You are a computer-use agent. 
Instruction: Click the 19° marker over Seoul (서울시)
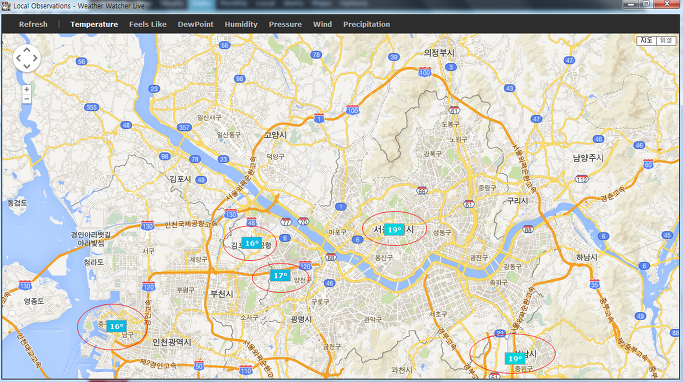pos(394,230)
